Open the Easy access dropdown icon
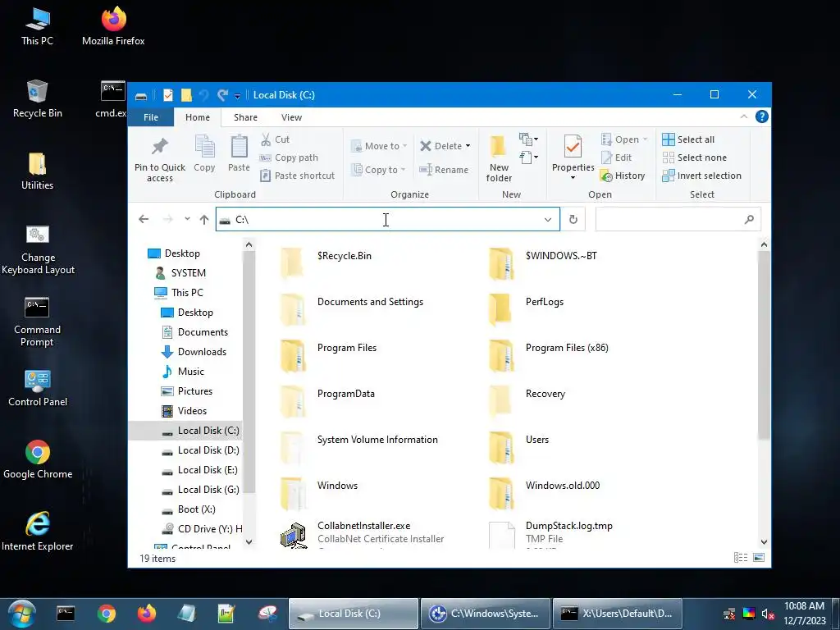The height and width of the screenshot is (630, 840). [529, 157]
